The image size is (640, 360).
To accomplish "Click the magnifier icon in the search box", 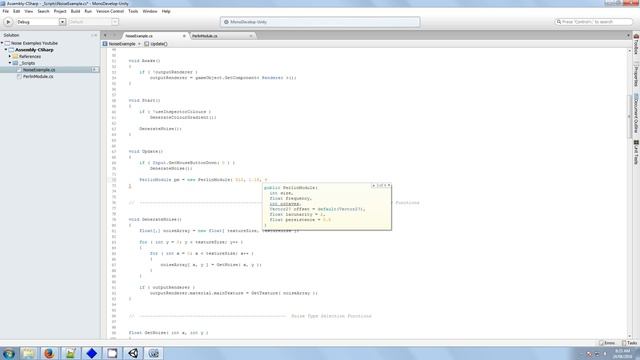I will [x=559, y=22].
